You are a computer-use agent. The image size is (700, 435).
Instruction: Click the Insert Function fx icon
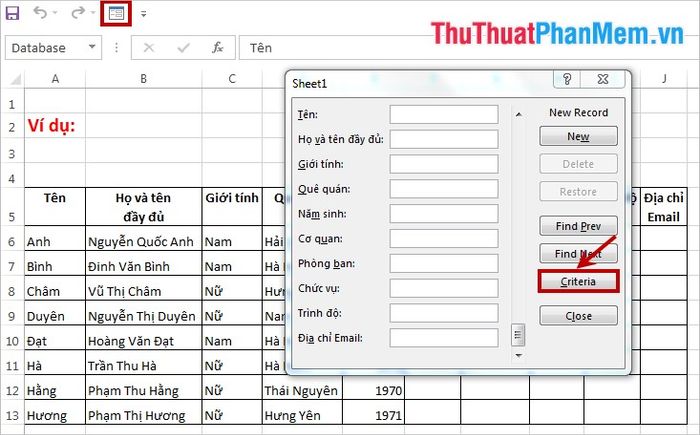217,47
